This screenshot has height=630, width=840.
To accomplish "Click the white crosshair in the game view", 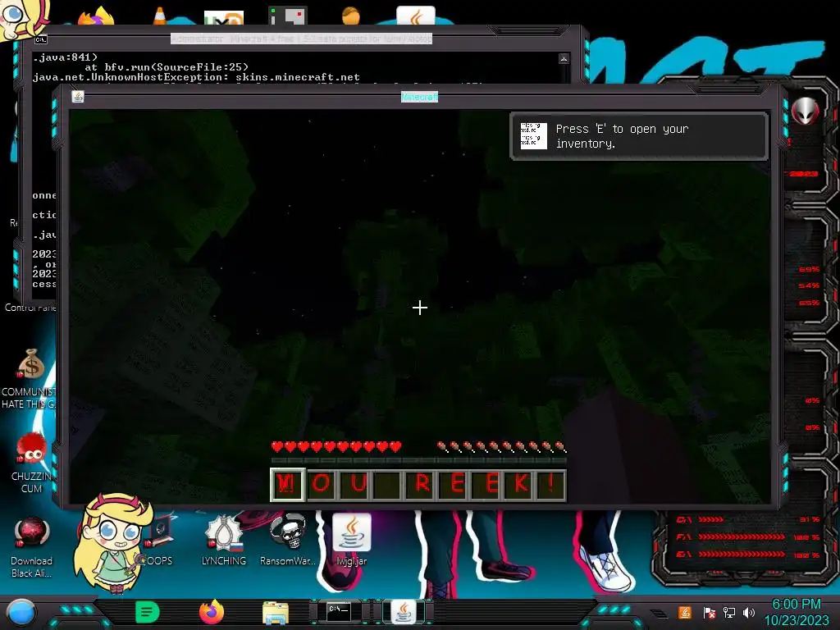I will pos(420,308).
